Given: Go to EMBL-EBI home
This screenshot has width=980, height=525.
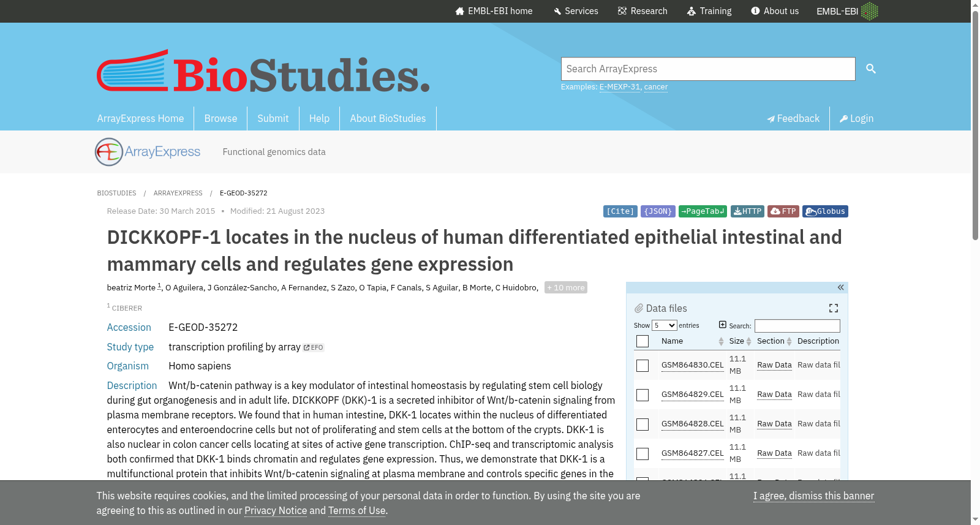Looking at the screenshot, I should click(494, 11).
